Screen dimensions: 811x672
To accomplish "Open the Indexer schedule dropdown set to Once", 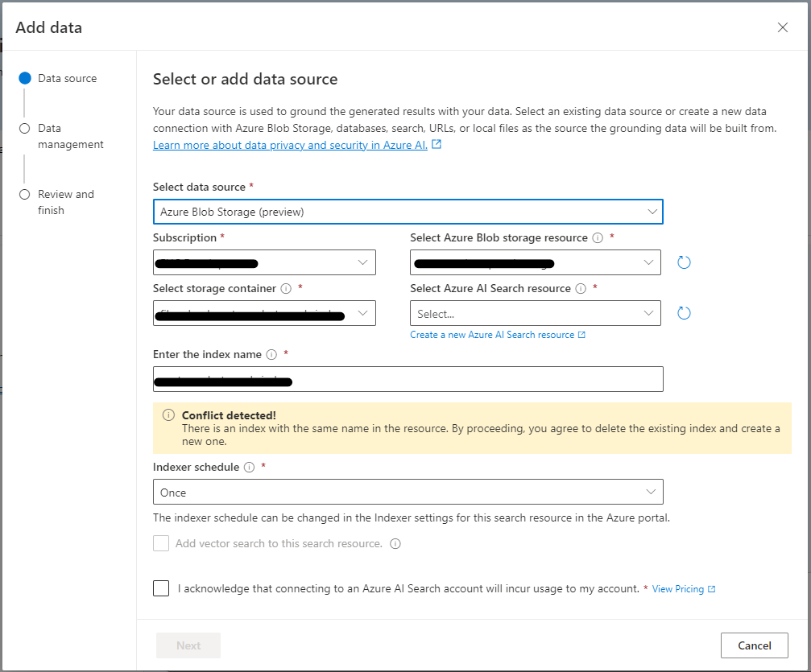I will (x=408, y=492).
